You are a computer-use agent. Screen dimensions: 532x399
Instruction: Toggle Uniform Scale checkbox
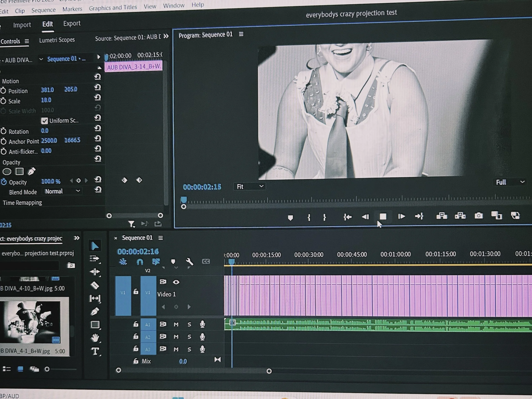(x=44, y=121)
